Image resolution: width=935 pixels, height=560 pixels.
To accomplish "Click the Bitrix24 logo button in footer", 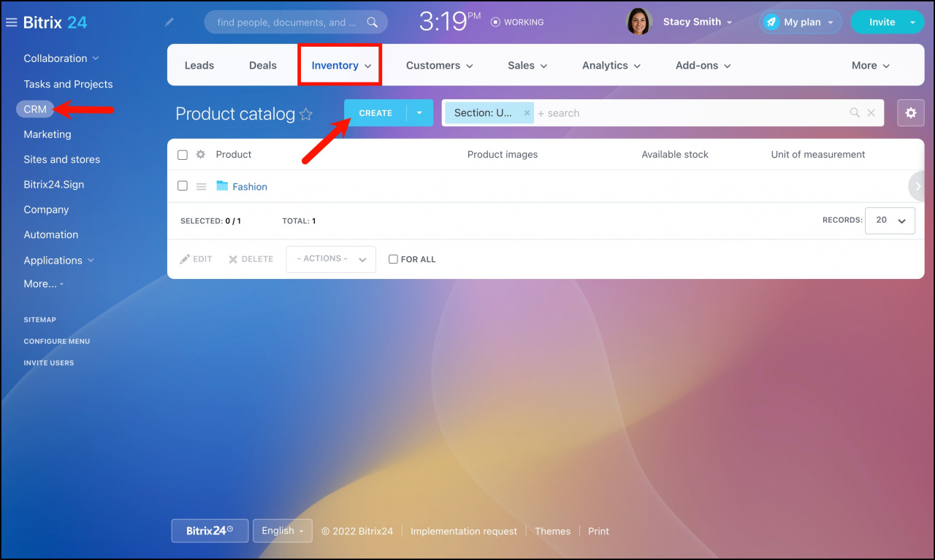I will [210, 531].
